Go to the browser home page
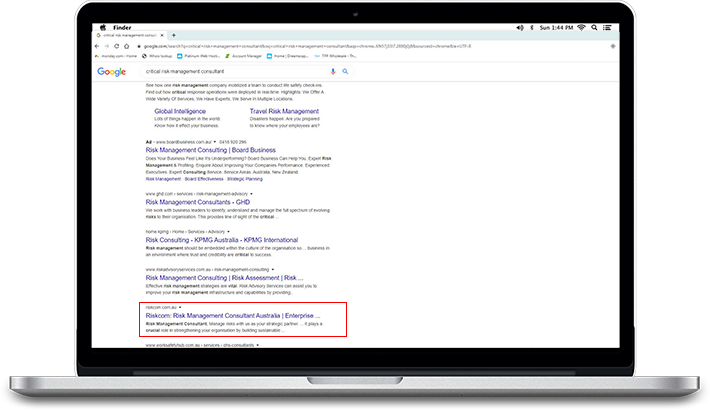710x410 pixels. click(127, 46)
